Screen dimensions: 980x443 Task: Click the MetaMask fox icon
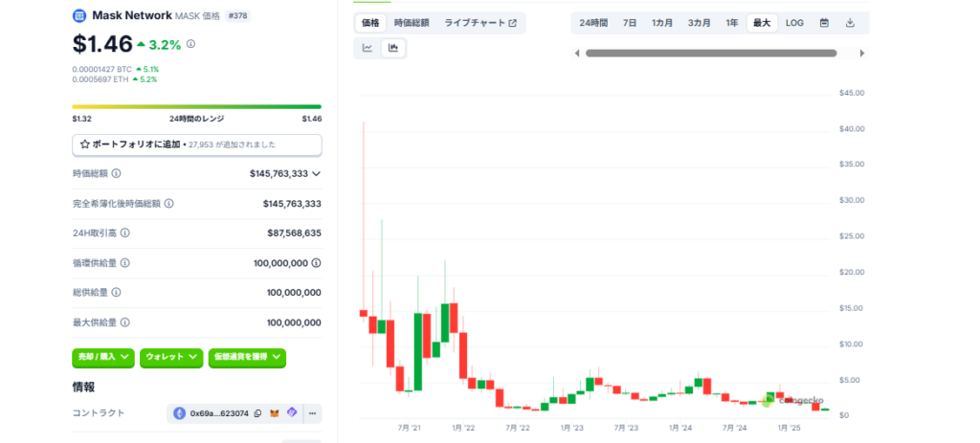click(x=275, y=414)
